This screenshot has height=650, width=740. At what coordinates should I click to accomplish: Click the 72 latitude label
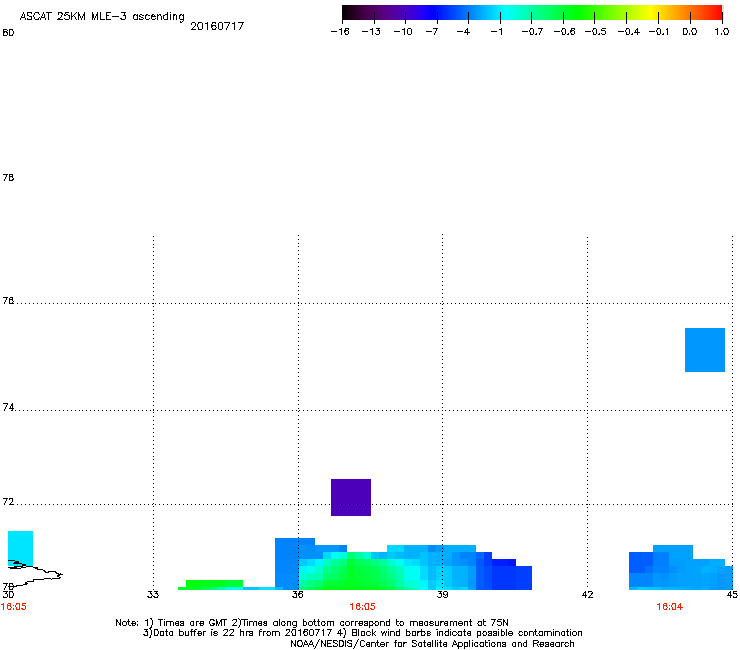8,501
